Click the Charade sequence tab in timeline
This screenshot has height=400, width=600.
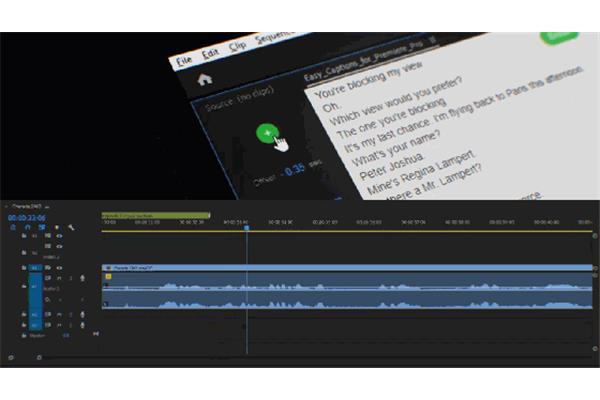[26, 206]
